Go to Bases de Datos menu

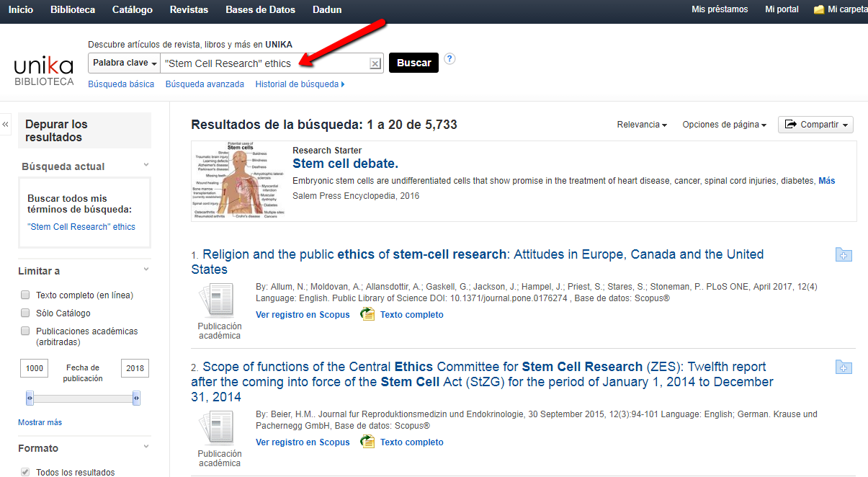pyautogui.click(x=260, y=10)
